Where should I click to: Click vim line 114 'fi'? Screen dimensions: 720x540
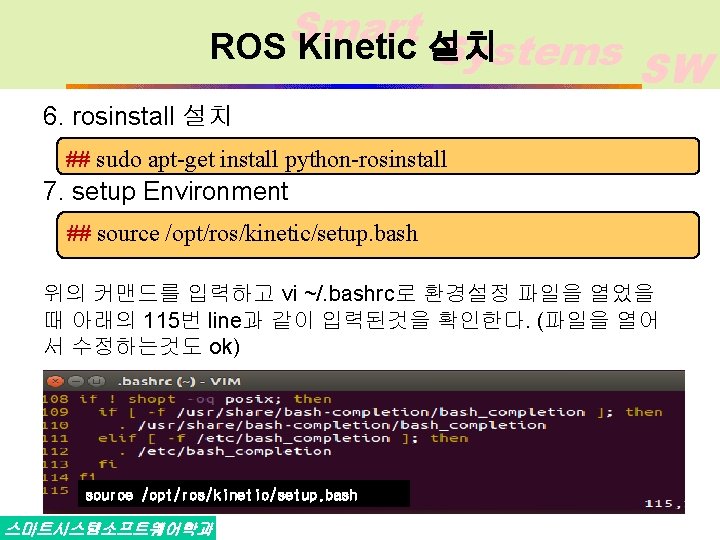coord(87,476)
